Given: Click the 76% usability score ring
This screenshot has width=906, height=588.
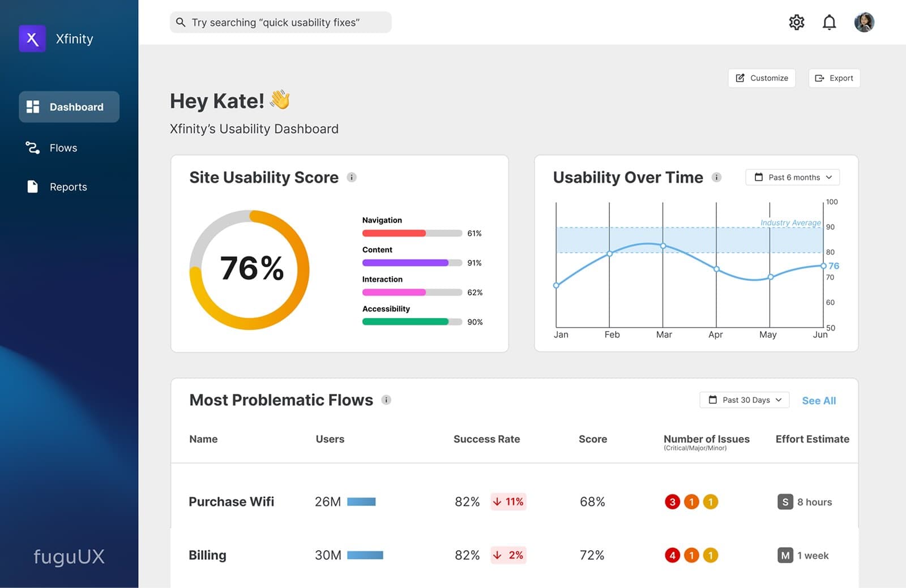Looking at the screenshot, I should [249, 270].
